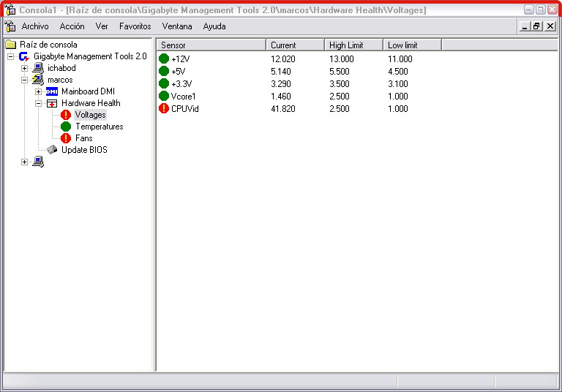Select the Vcore1 sensor row
562x392 pixels.
point(184,97)
